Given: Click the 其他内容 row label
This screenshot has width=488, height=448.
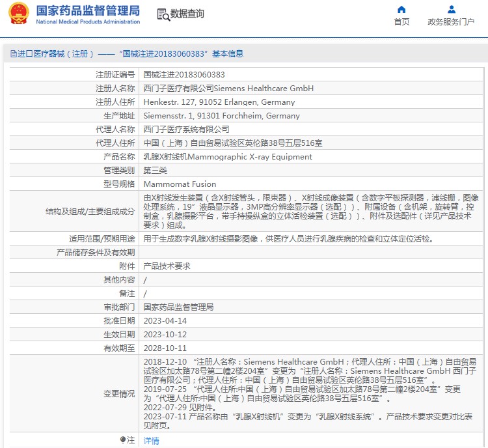Looking at the screenshot, I should [119, 280].
